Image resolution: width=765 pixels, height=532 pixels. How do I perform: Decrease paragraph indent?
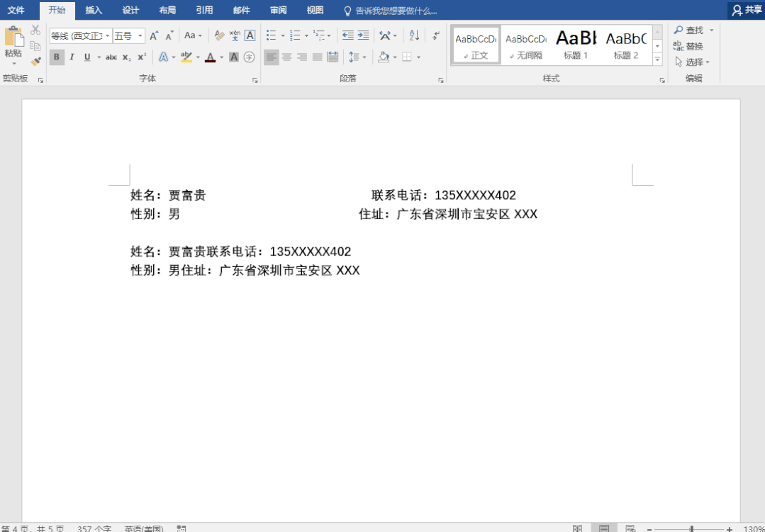(x=348, y=35)
